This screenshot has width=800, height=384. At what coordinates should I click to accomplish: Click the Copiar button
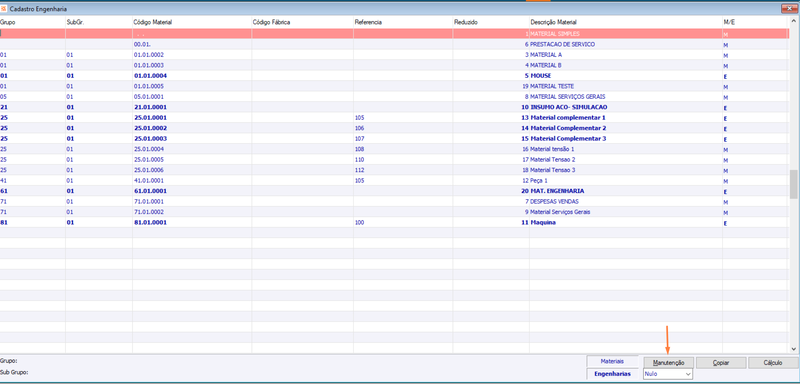721,363
